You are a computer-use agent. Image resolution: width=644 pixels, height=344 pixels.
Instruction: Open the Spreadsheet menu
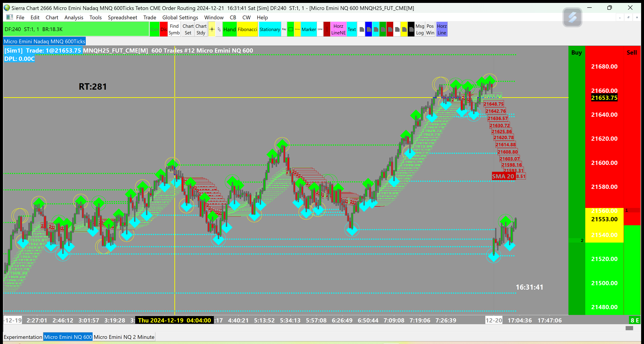tap(122, 17)
